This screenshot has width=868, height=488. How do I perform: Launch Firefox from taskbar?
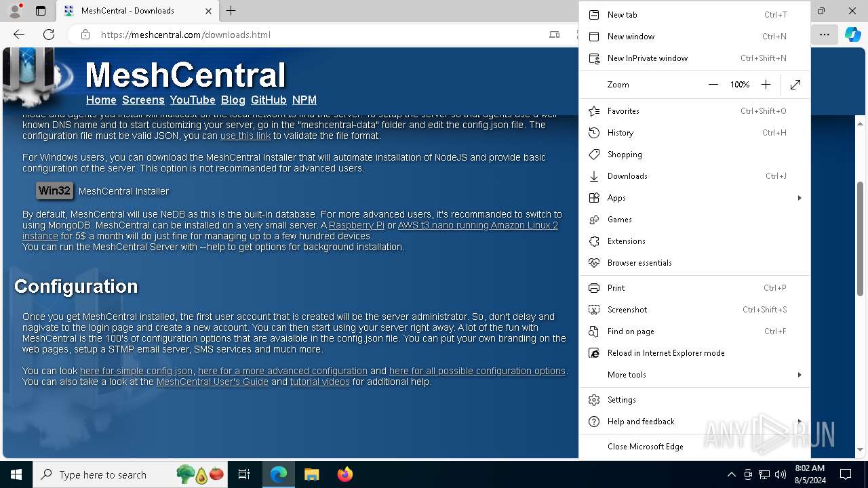345,474
